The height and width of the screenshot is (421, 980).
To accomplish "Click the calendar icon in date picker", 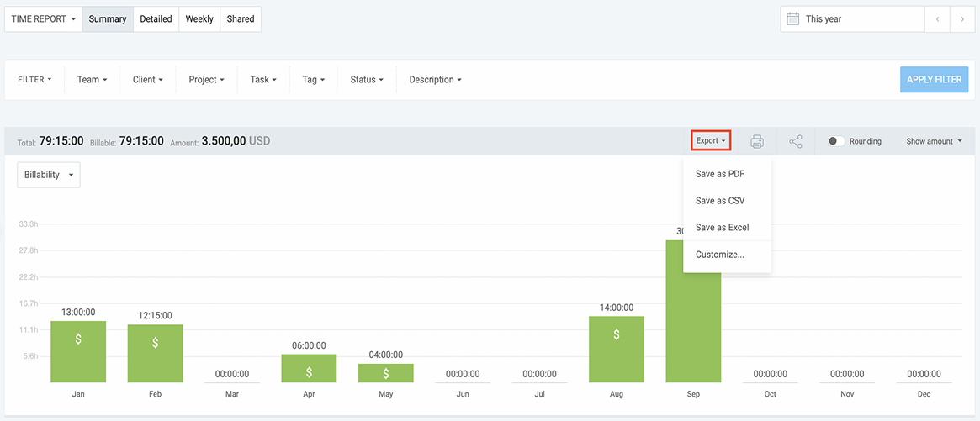I will pos(792,18).
